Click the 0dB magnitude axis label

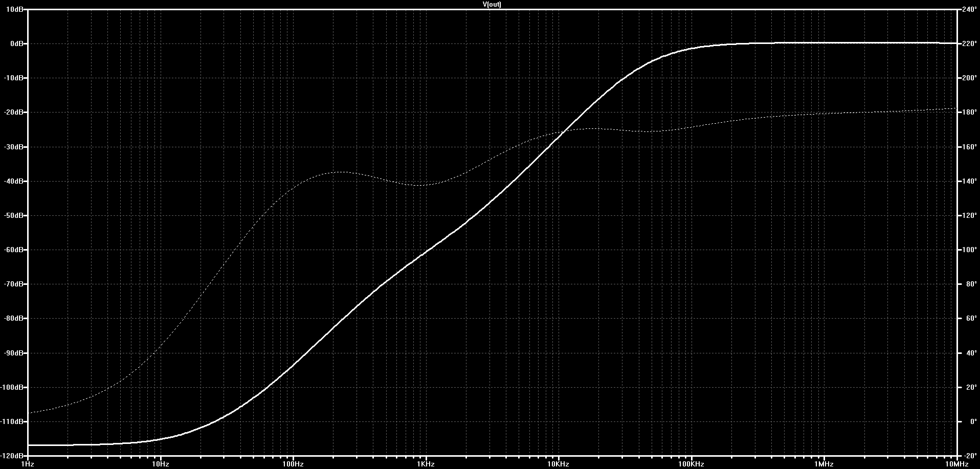coord(17,44)
